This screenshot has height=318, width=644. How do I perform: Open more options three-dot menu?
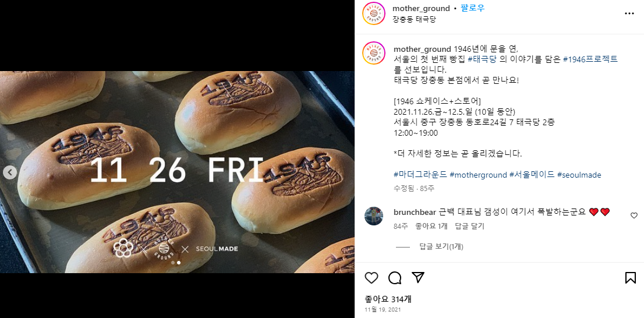pyautogui.click(x=629, y=13)
